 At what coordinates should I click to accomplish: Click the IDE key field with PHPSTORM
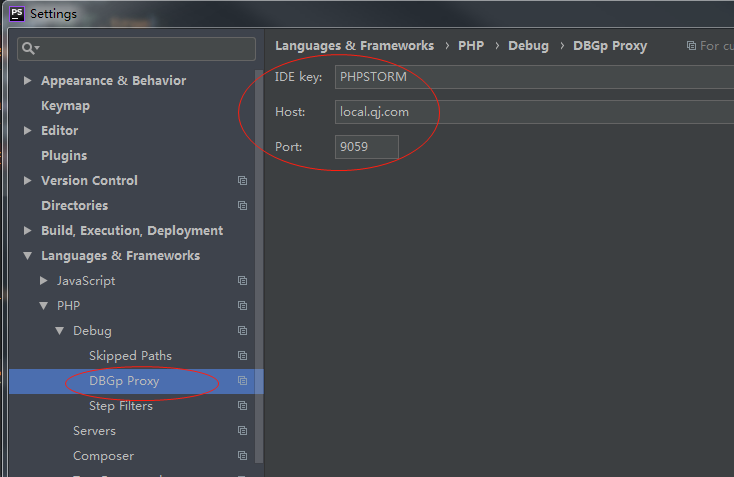[534, 77]
